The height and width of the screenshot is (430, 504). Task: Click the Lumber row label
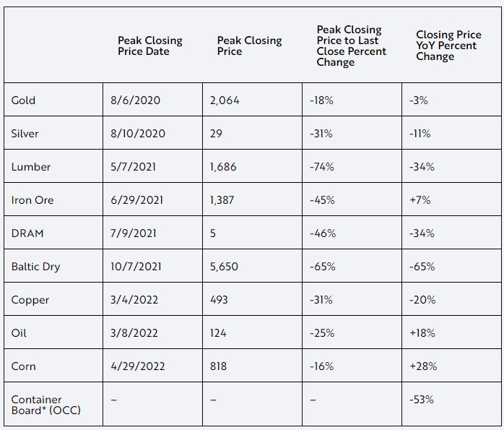[31, 167]
